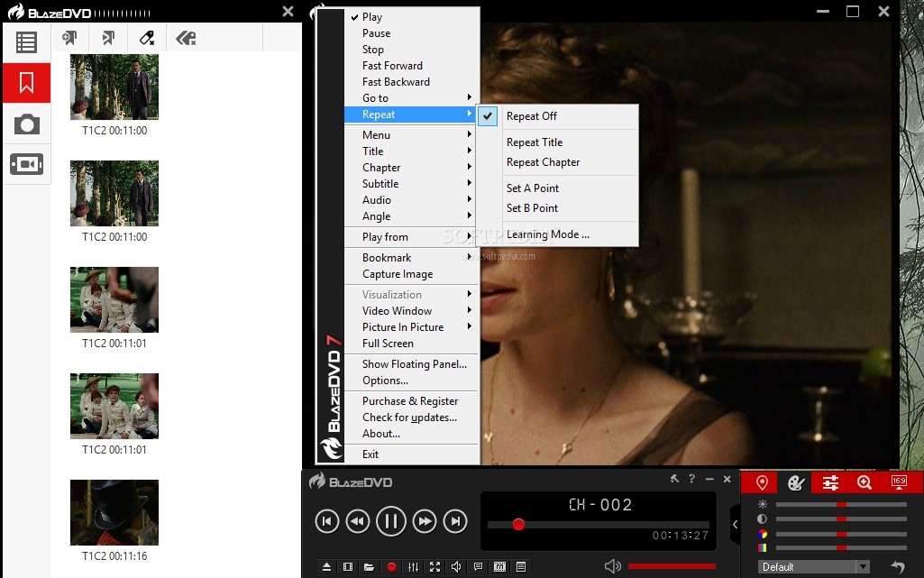
Task: Expand the Picture In Picture submenu
Action: click(411, 327)
